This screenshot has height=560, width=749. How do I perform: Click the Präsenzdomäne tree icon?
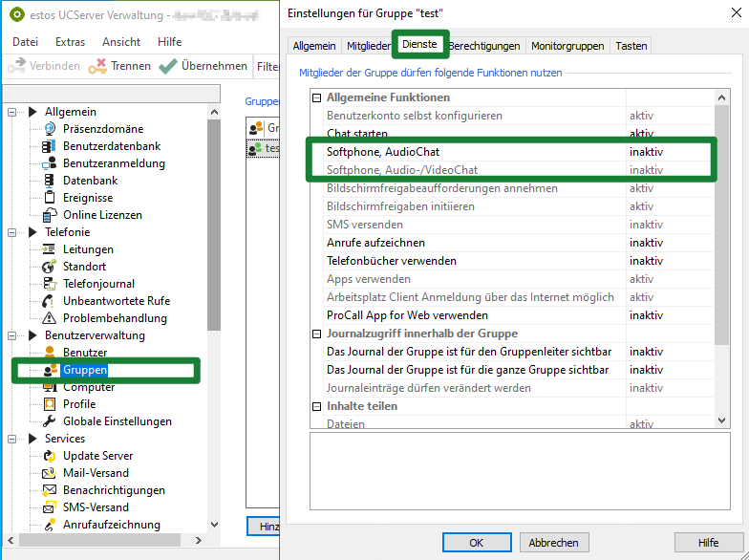click(49, 129)
